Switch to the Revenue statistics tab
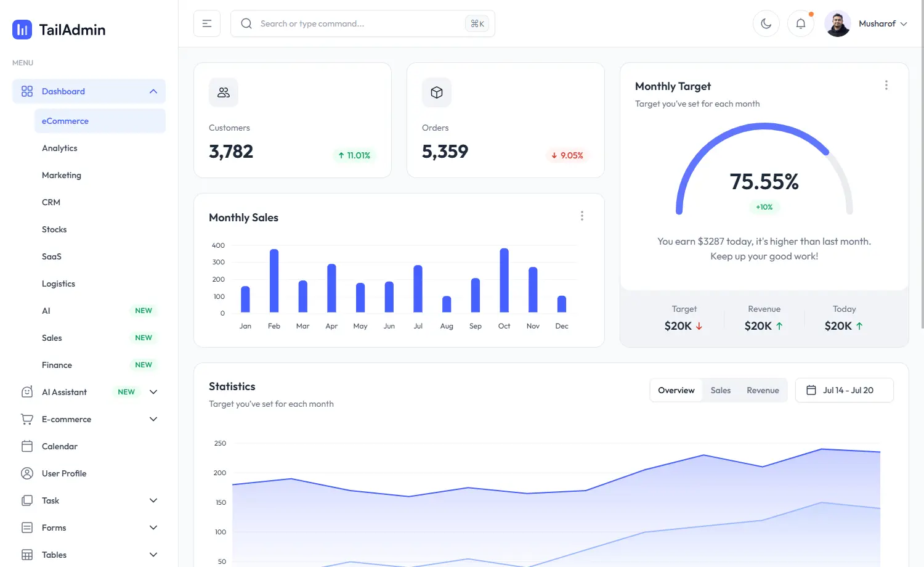Viewport: 924px width, 567px height. pyautogui.click(x=763, y=390)
